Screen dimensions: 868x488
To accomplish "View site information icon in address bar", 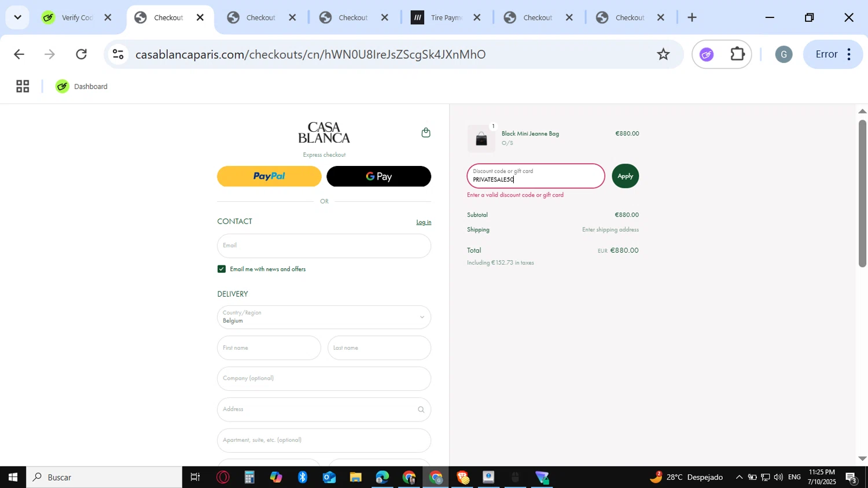I will coord(118,54).
